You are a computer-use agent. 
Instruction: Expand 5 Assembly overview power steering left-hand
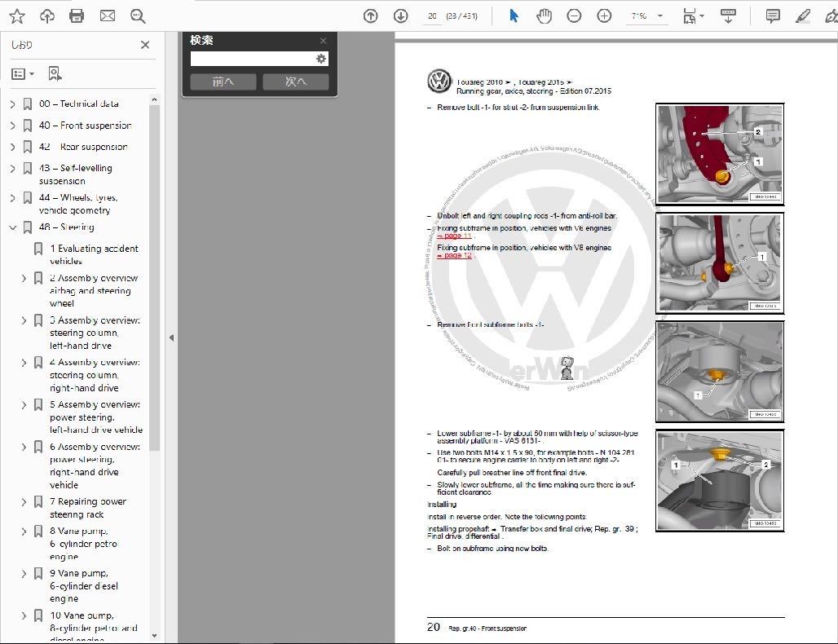click(24, 405)
